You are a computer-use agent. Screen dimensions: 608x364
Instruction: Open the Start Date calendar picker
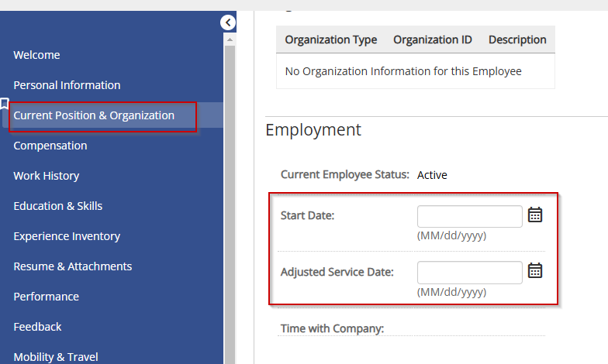[x=535, y=215]
